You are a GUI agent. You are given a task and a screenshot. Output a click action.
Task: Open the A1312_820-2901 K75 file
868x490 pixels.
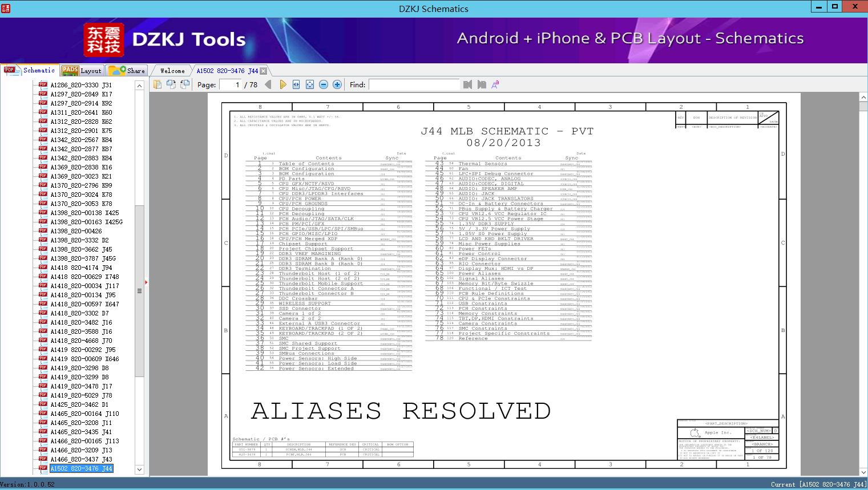click(x=81, y=131)
